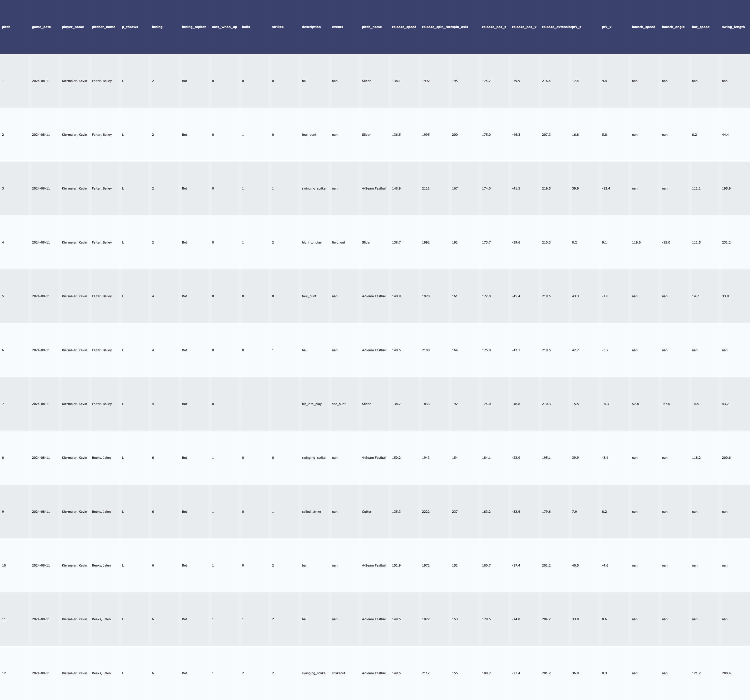Click the launch_angle column header
The height and width of the screenshot is (700, 750).
pos(673,27)
